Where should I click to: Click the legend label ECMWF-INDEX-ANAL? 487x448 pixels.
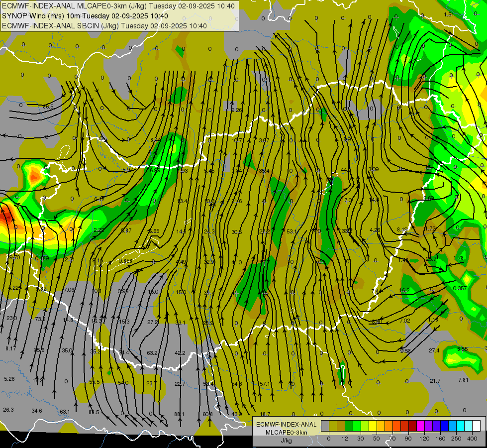(x=286, y=425)
